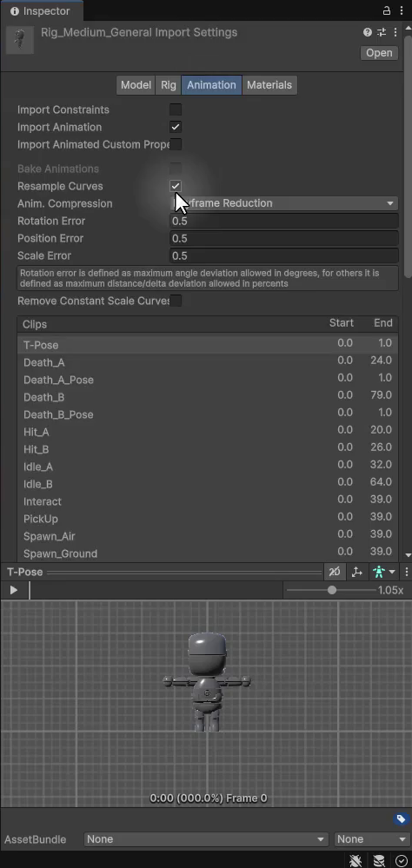Click the Scale Error input field
This screenshot has width=412, height=868.
[x=284, y=255]
